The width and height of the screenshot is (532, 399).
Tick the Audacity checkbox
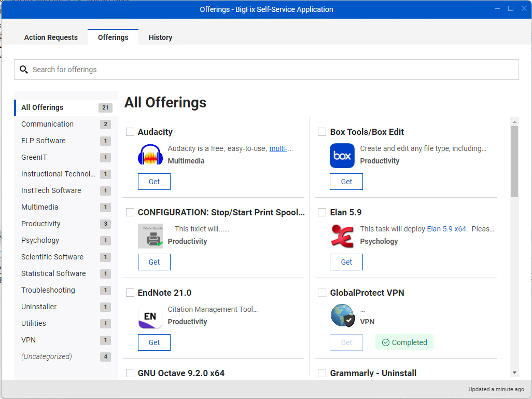click(130, 132)
